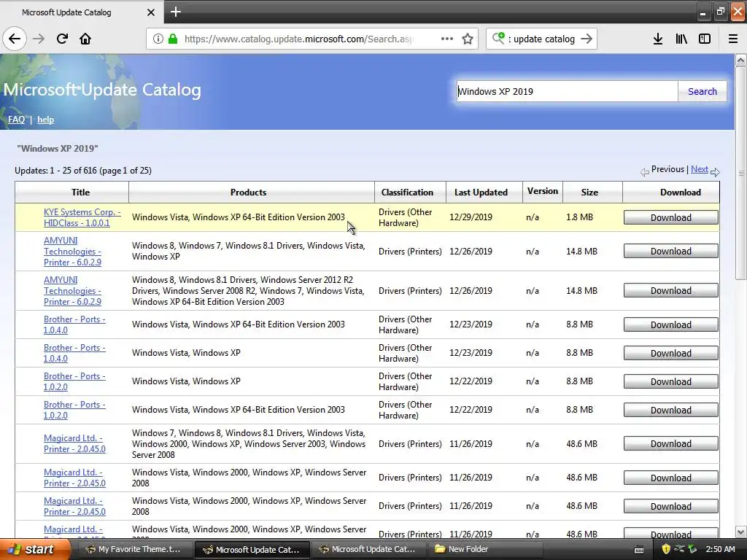Download the KYE Systems HIDClass driver
The width and height of the screenshot is (747, 560).
[671, 217]
